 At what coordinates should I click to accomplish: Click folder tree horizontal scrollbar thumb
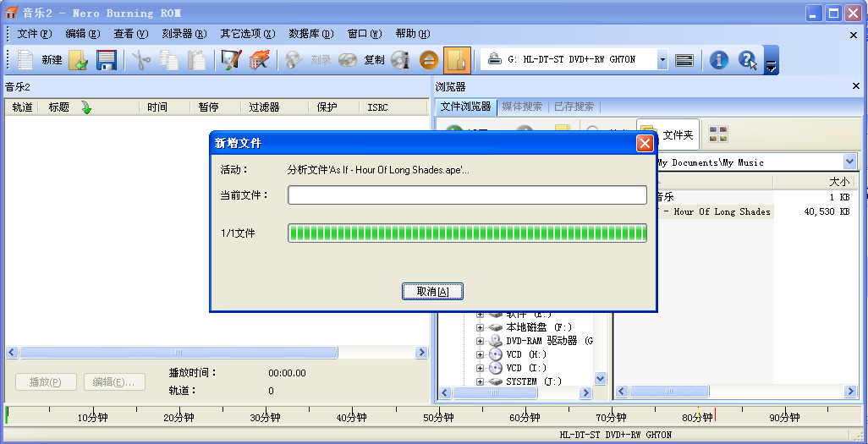tap(495, 392)
